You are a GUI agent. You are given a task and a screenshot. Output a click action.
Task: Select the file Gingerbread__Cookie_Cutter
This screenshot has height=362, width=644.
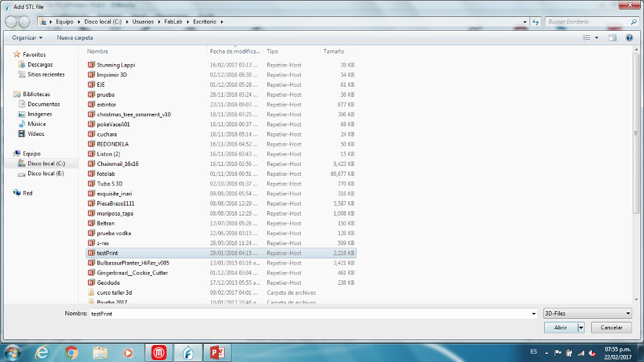132,273
